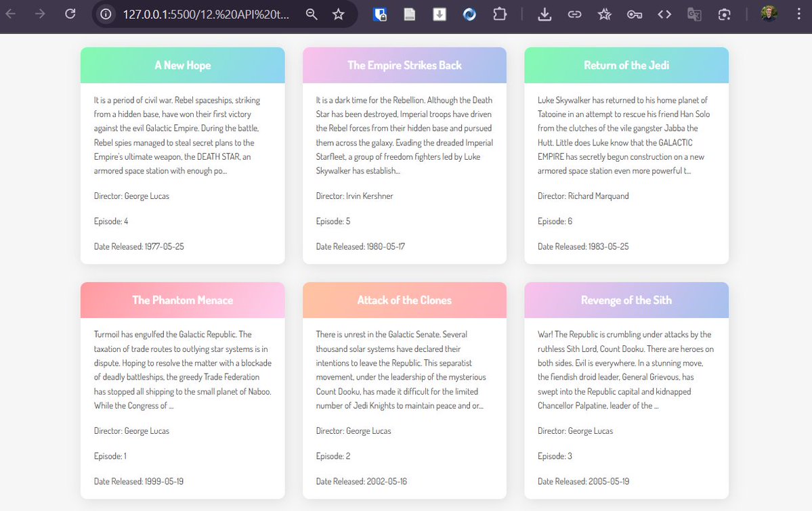This screenshot has width=812, height=511.
Task: Open browser downloads tray icon
Action: 544,14
